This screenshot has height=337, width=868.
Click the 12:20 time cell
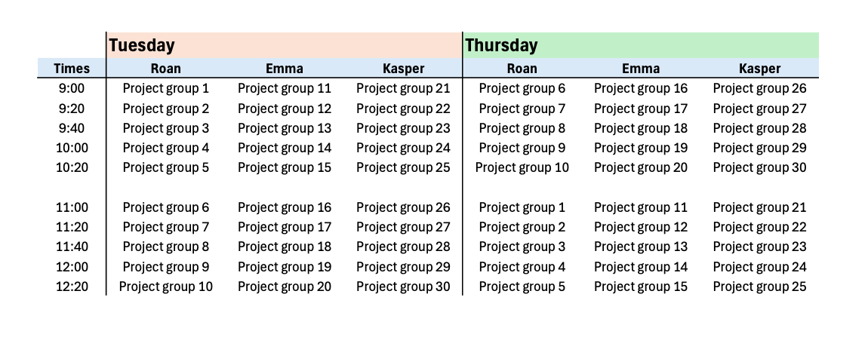[x=72, y=286]
